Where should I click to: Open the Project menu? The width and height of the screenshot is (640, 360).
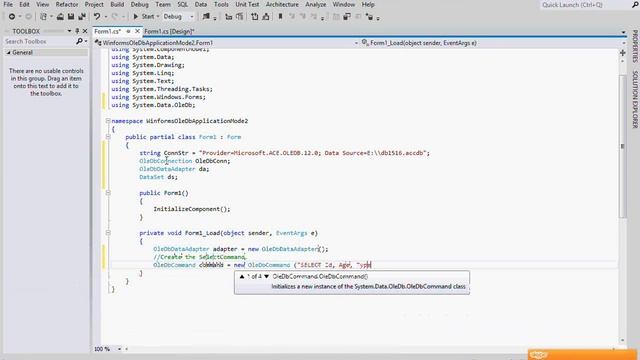tap(94, 4)
